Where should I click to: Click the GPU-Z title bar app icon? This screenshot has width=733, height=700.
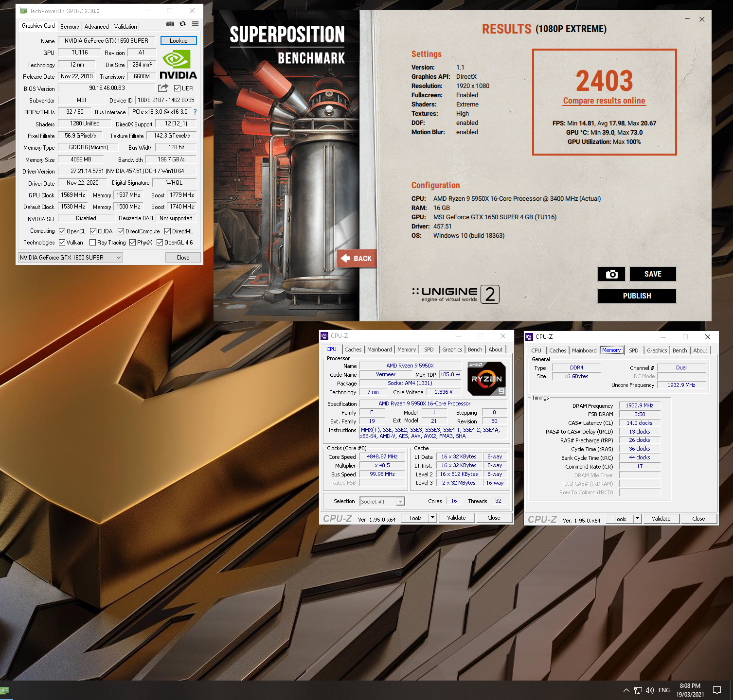coord(23,11)
